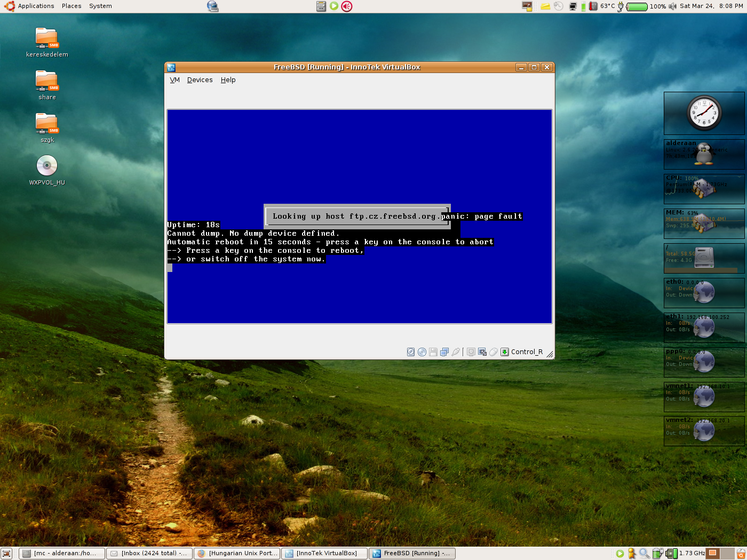Image resolution: width=747 pixels, height=560 pixels.
Task: Switch to Inbox (2424 total) taskbar window
Action: pyautogui.click(x=149, y=554)
